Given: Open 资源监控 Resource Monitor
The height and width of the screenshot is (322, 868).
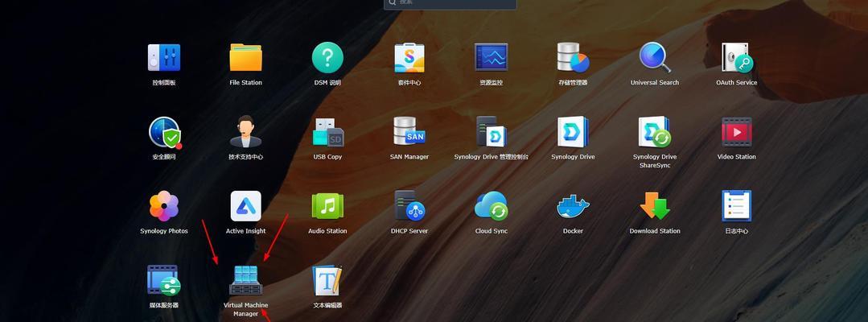Looking at the screenshot, I should point(491,57).
